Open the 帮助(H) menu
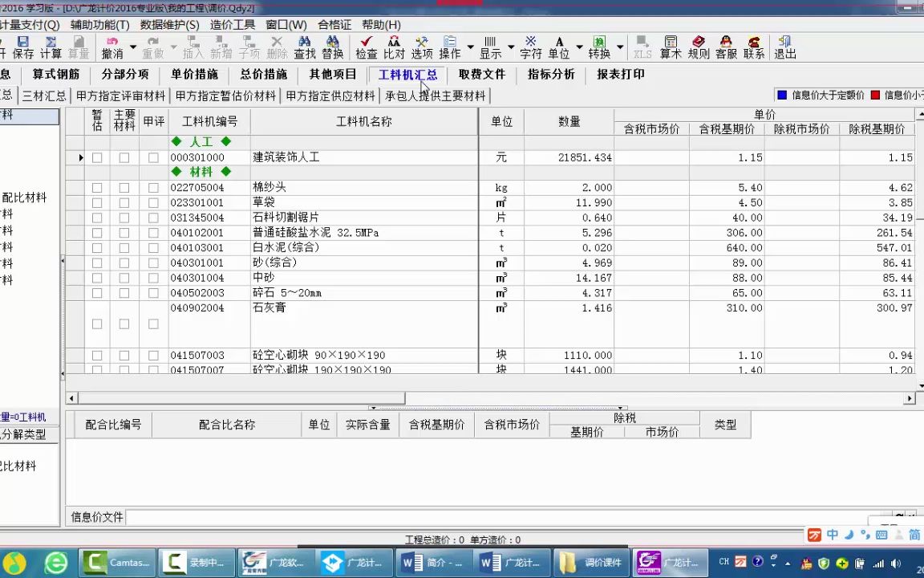The height and width of the screenshot is (578, 924). click(x=381, y=25)
